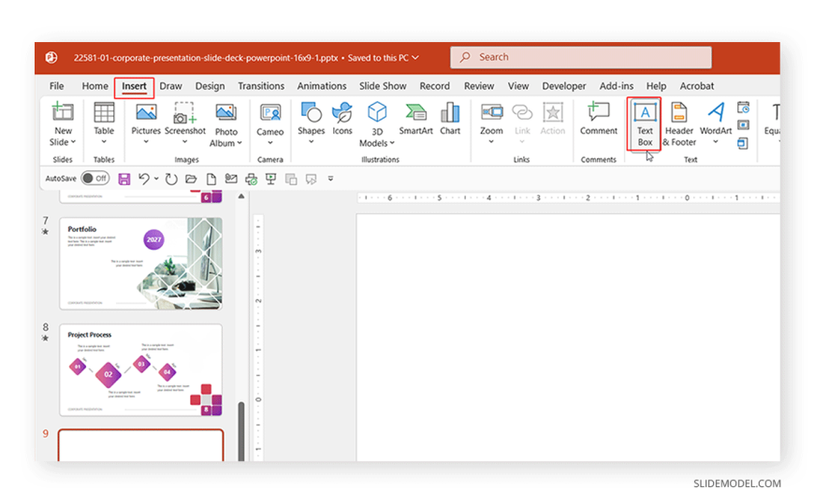This screenshot has width=814, height=504.
Task: Open Header & Footer settings
Action: pyautogui.click(x=679, y=124)
